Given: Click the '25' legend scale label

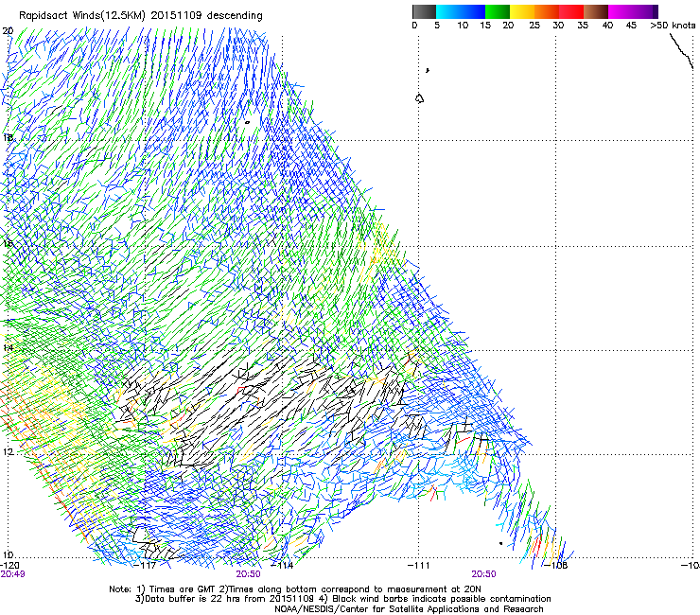Looking at the screenshot, I should click(x=534, y=26).
